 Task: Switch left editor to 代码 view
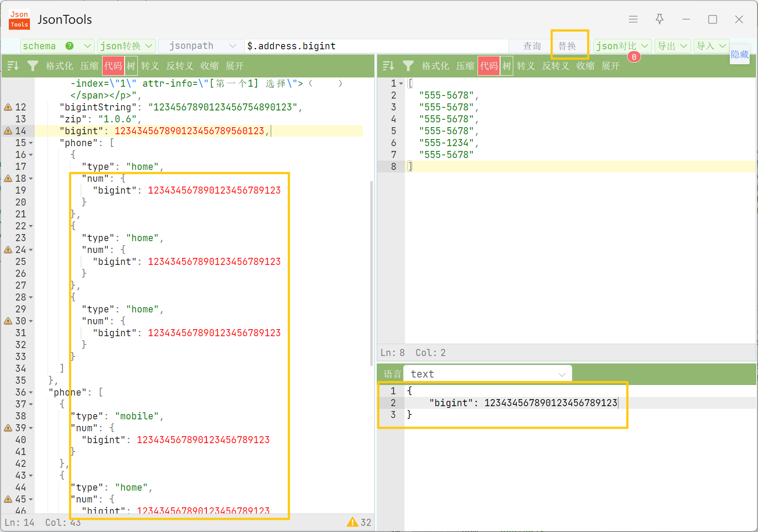(113, 66)
